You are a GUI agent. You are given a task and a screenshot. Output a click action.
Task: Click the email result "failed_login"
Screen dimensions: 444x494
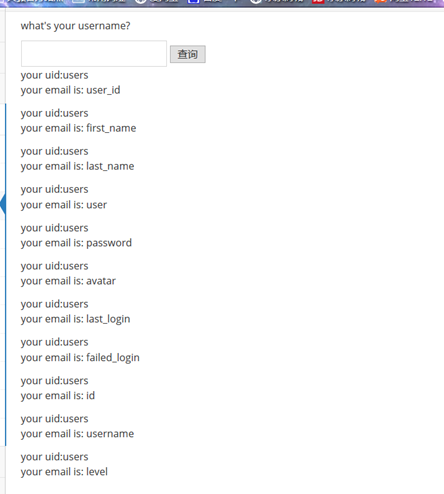click(x=113, y=358)
